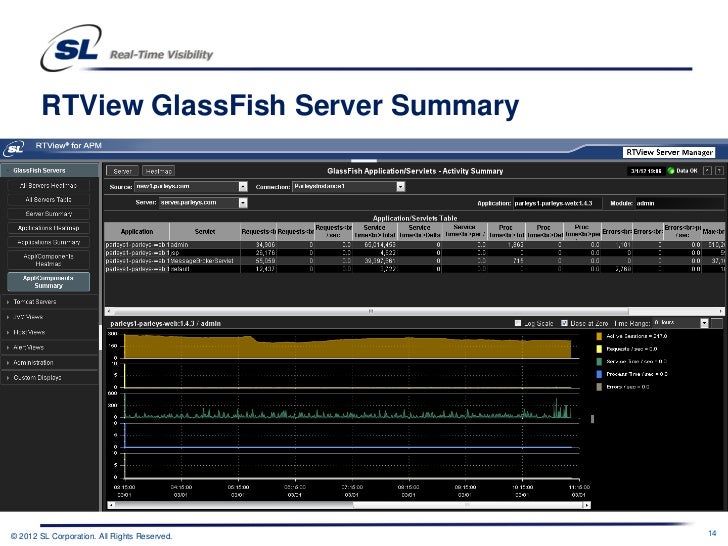
Task: Open All Servers Heatmap view
Action: pos(48,185)
